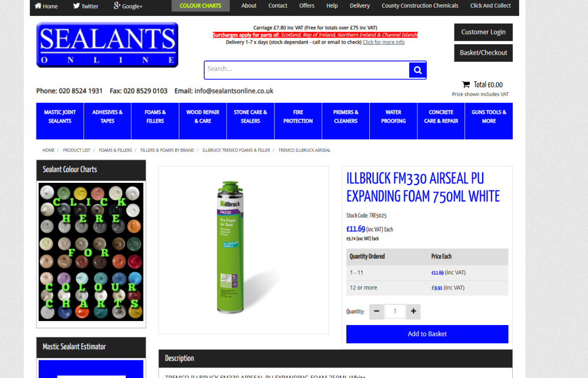Click the PRODUCT LIST breadcrumb

76,150
